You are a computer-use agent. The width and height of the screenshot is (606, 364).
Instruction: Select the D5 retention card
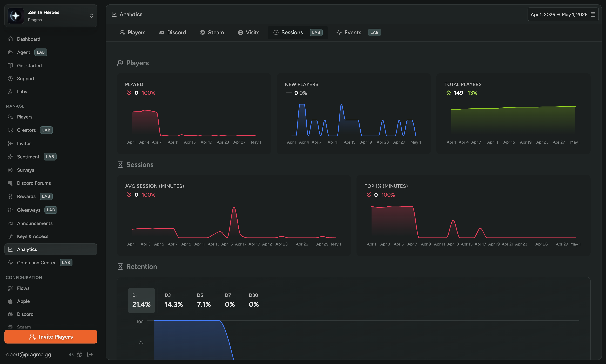(204, 300)
